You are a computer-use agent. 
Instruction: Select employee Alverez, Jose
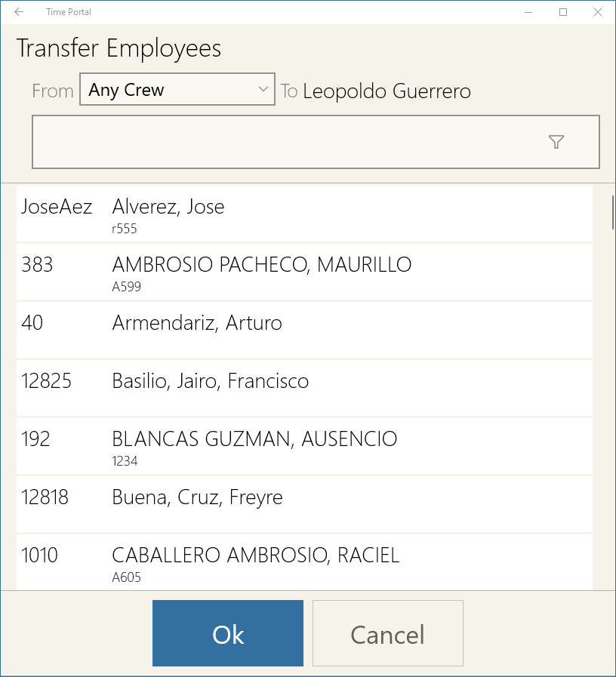(x=304, y=214)
